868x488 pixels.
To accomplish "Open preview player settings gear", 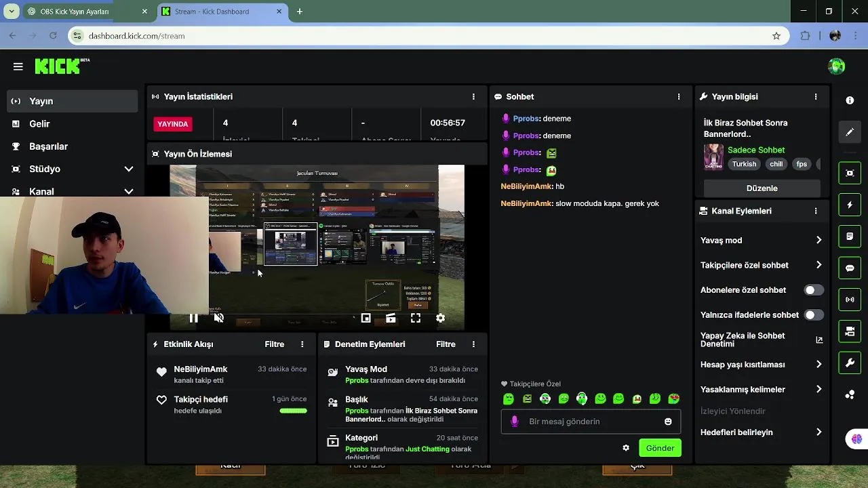I will [440, 318].
